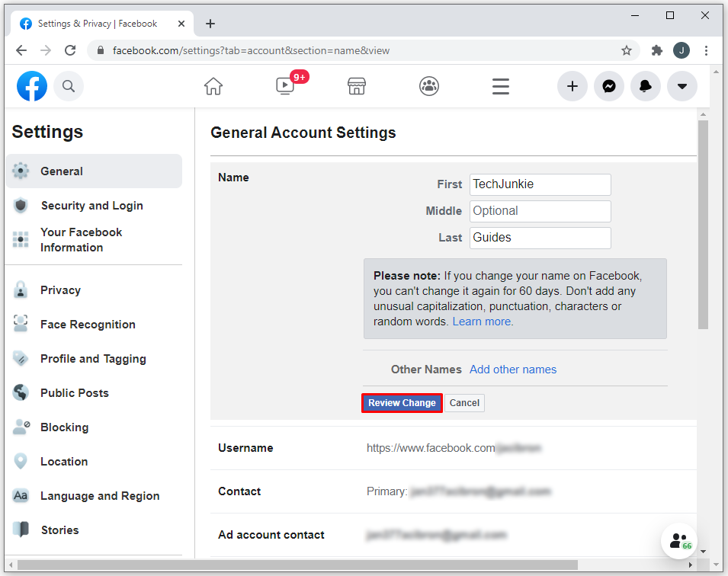Viewport: 728px width, 576px height.
Task: Go to Home feed icon
Action: [213, 86]
